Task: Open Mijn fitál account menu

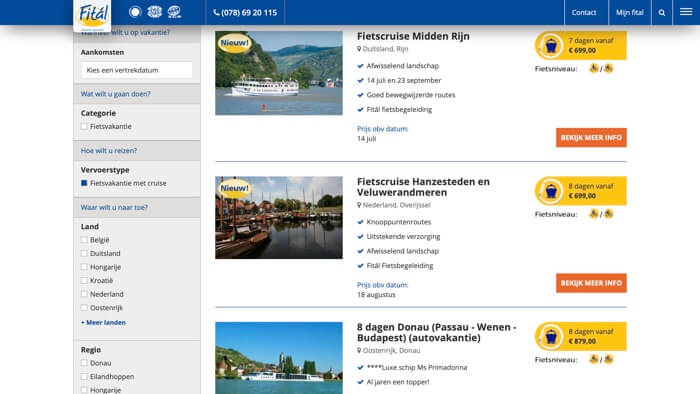Action: tap(630, 12)
